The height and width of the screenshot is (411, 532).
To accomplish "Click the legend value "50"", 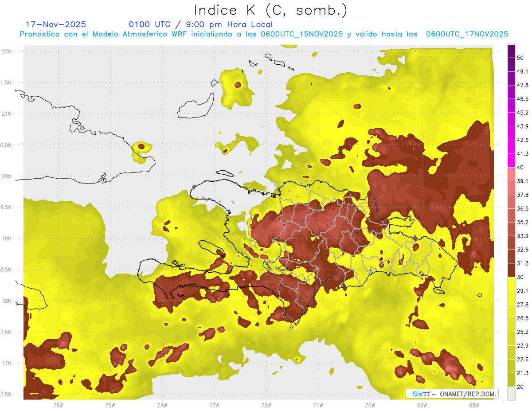I will pyautogui.click(x=520, y=58).
